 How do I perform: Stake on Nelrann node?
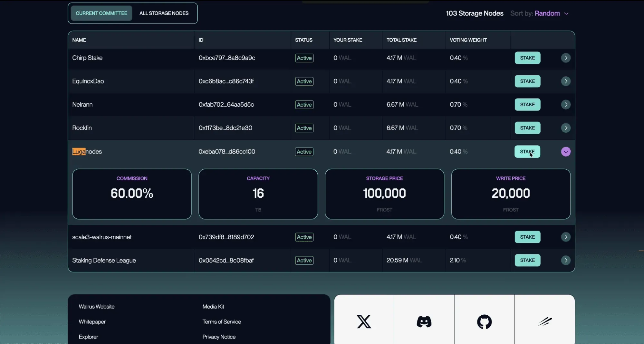coord(527,105)
